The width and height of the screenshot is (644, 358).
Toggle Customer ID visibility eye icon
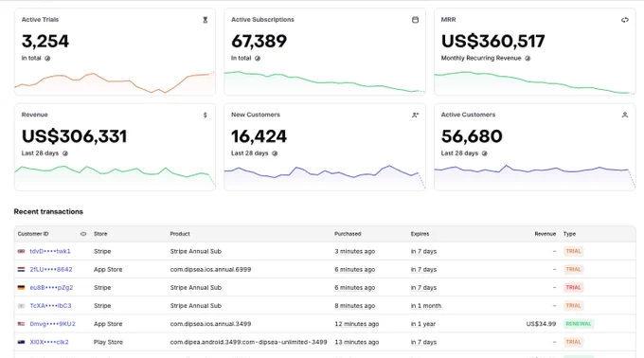(83, 234)
